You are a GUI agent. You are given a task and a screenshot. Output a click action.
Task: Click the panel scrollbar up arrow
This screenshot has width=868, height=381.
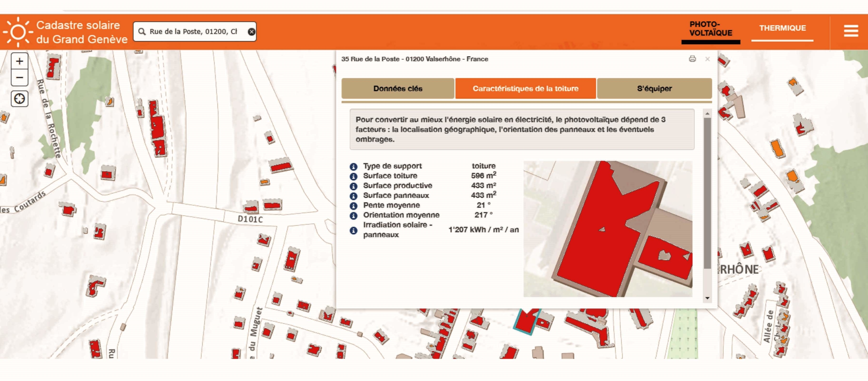coord(707,114)
